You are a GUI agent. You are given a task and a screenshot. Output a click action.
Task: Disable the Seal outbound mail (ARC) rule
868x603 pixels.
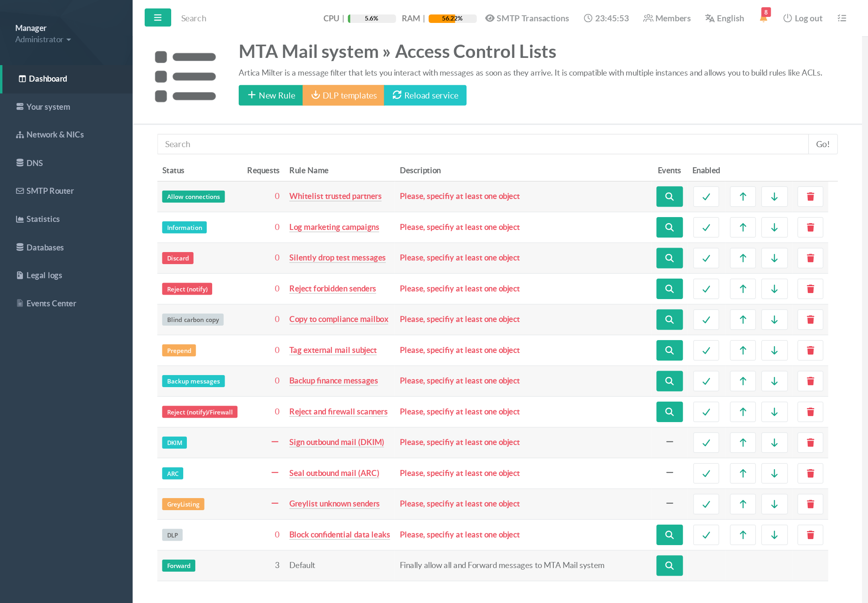[706, 474]
